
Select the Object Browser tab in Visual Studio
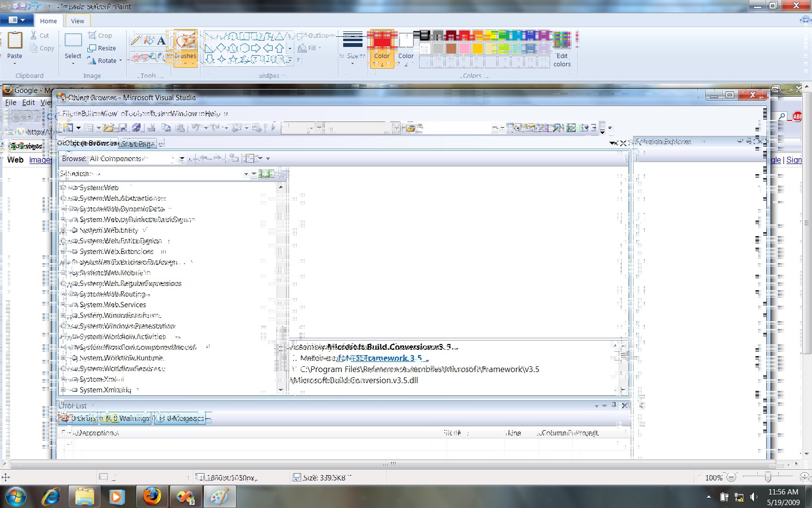click(88, 143)
